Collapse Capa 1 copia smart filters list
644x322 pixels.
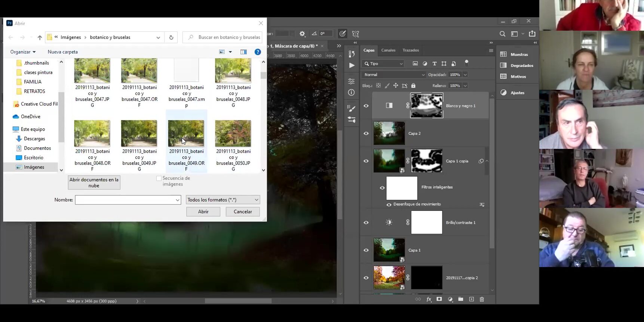487,161
